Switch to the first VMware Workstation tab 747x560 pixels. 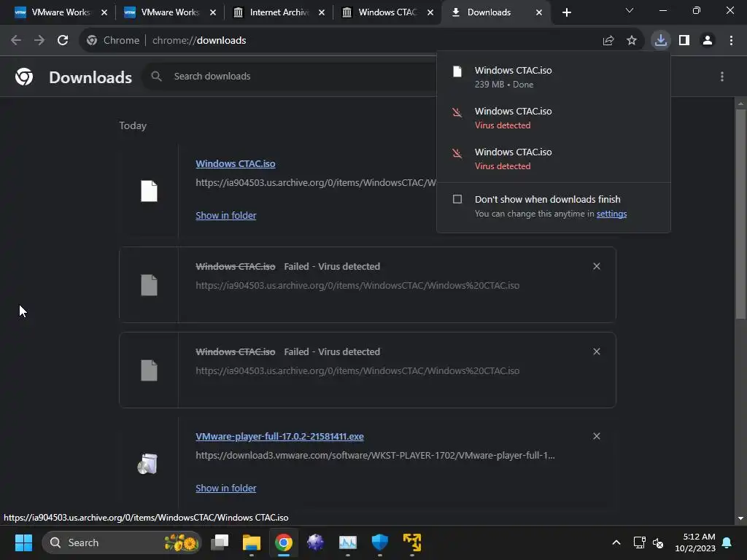61,12
